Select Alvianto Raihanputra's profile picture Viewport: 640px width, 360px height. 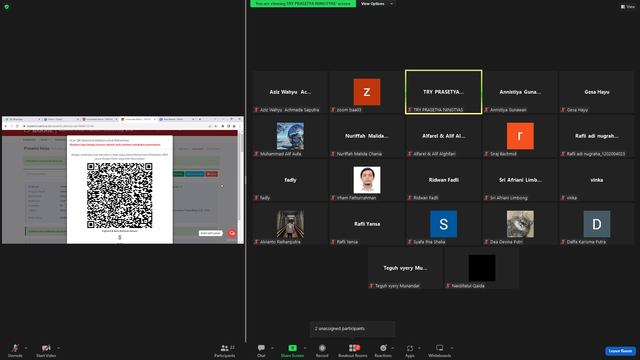(x=290, y=224)
